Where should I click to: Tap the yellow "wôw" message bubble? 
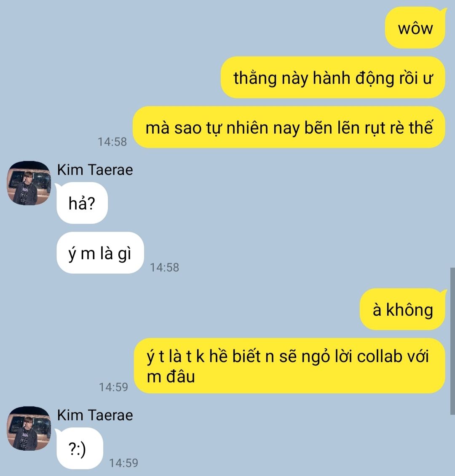pyautogui.click(x=415, y=28)
